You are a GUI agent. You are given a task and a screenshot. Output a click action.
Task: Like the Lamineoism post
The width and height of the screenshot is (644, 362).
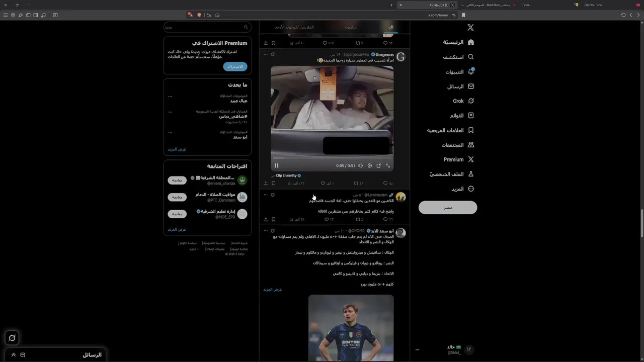point(329,219)
